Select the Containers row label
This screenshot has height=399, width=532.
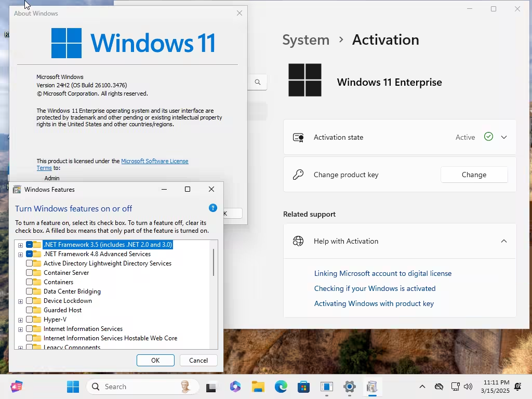pyautogui.click(x=58, y=282)
